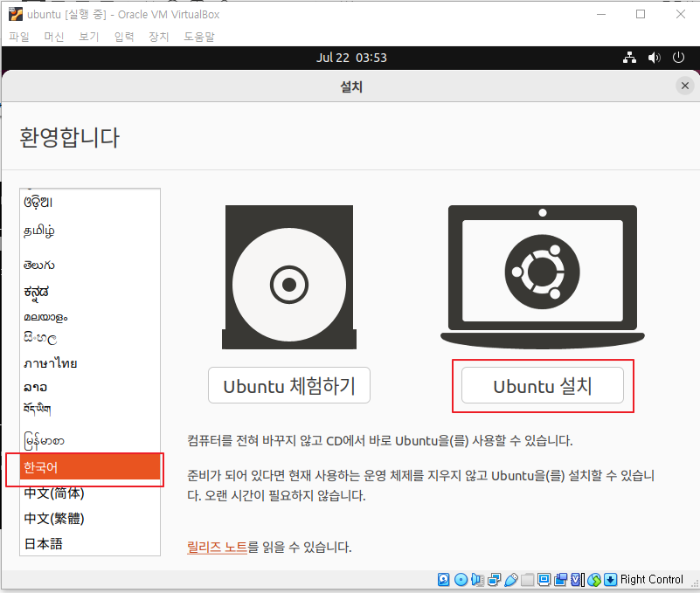The height and width of the screenshot is (593, 700).
Task: Click the Ubuntu volume speaker icon
Action: tap(655, 58)
